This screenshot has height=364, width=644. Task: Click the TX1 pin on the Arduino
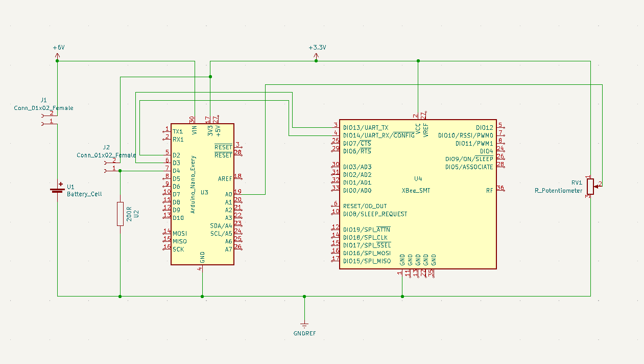pos(178,131)
